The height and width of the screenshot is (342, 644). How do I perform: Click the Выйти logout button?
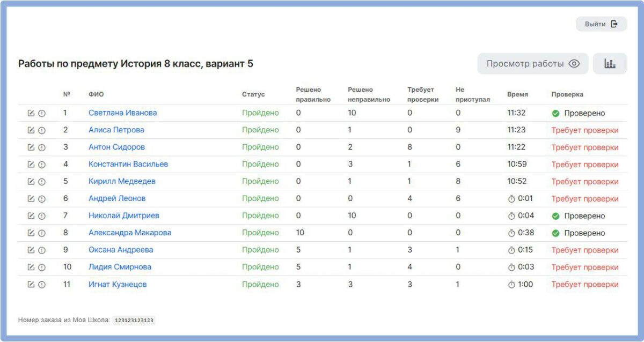(x=601, y=24)
